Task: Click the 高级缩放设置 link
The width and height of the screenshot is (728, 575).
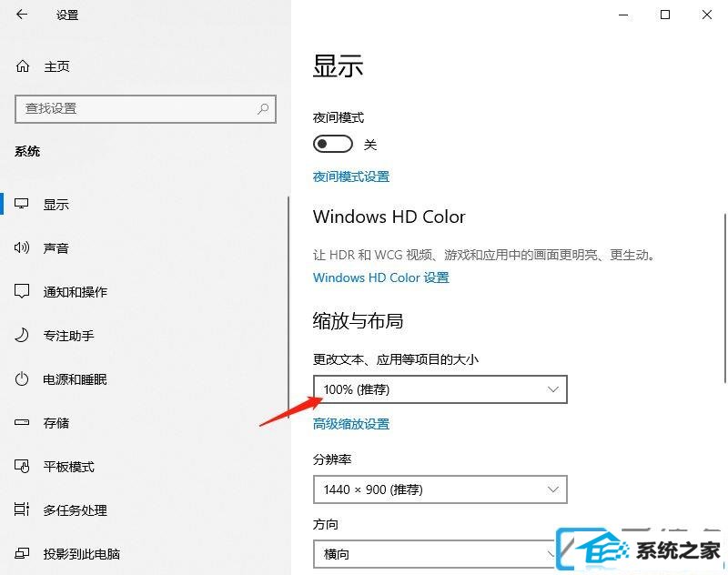Action: point(351,424)
